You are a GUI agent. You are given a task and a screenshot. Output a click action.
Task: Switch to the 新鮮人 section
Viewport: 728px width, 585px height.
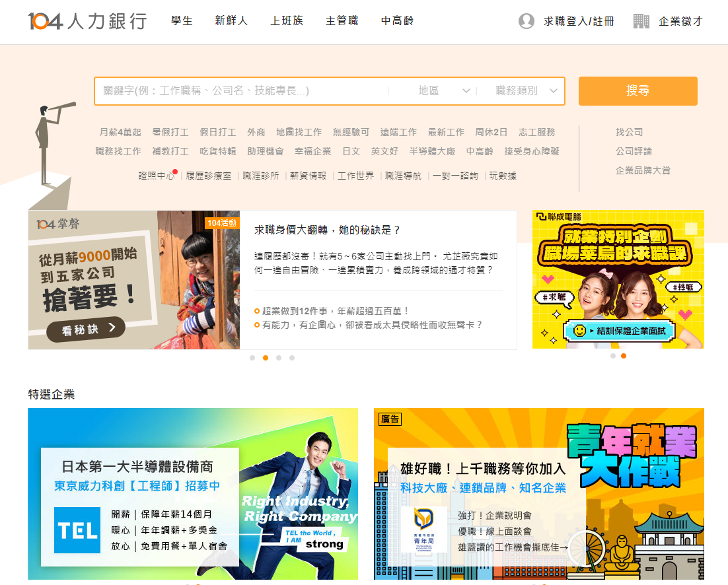tap(231, 20)
